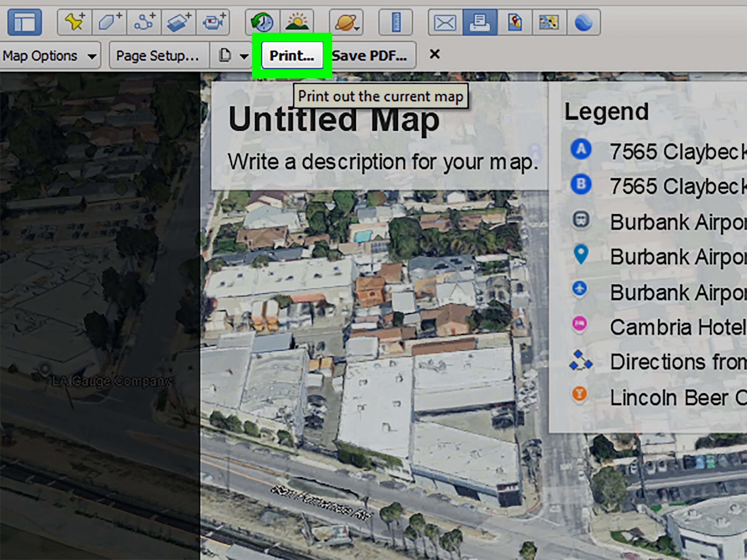This screenshot has width=747, height=560.
Task: Toggle sunlight across the landscape
Action: (297, 22)
